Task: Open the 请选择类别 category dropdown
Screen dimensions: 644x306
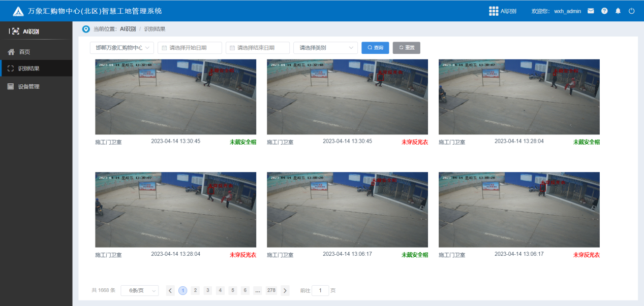Action: [x=325, y=48]
